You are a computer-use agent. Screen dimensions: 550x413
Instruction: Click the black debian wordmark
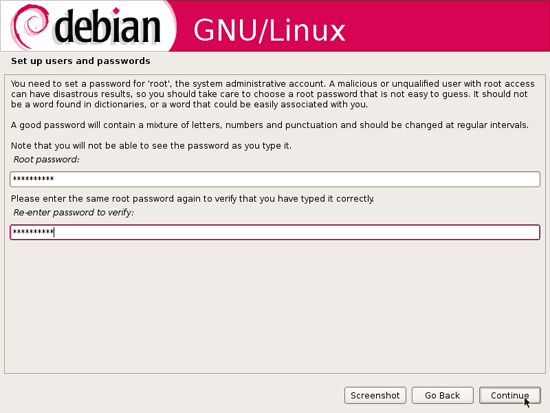107,27
